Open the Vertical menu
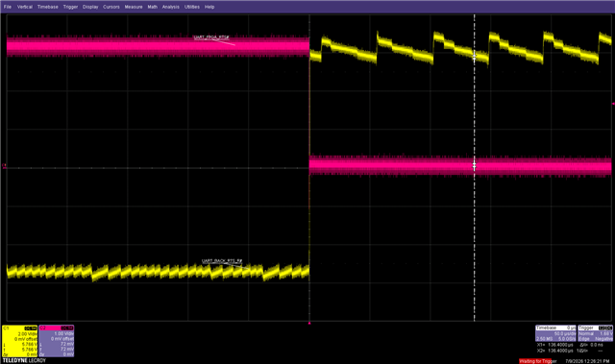Image resolution: width=615 pixels, height=364 pixels. [25, 7]
